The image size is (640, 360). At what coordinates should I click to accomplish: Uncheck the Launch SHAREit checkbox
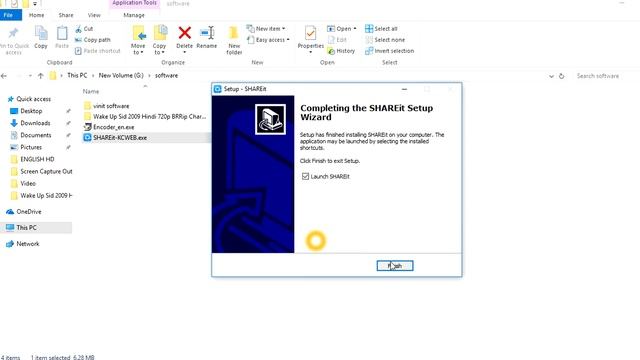[305, 176]
